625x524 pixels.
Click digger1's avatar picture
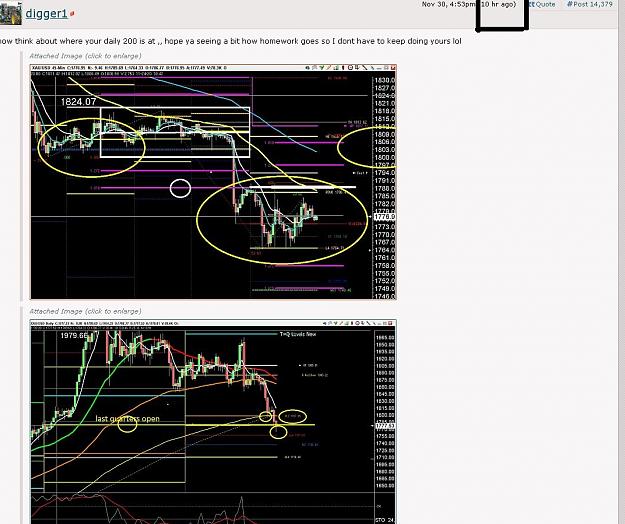pyautogui.click(x=10, y=13)
